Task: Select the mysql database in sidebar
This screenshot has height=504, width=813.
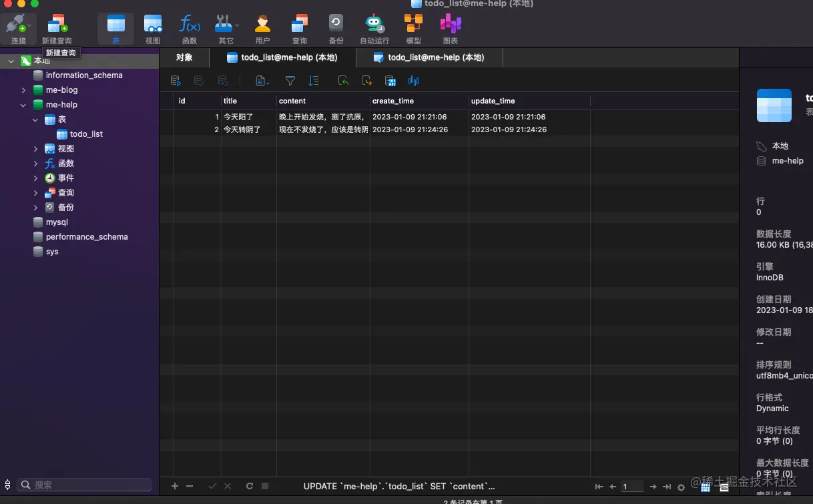Action: click(x=57, y=222)
